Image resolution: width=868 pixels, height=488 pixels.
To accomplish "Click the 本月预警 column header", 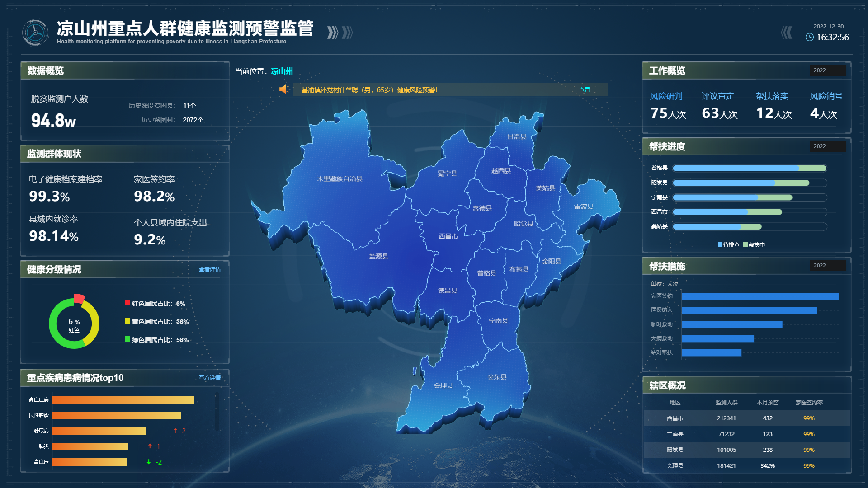I will coord(768,402).
